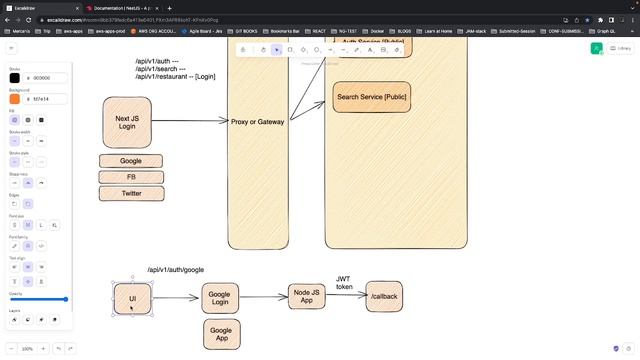Select the Text tool
The width and height of the screenshot is (640, 360).
pyautogui.click(x=370, y=50)
